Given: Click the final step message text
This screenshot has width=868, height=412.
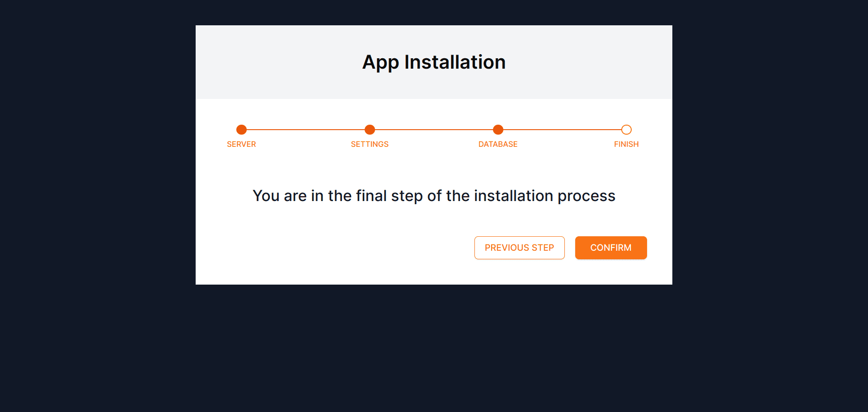Looking at the screenshot, I should (434, 196).
